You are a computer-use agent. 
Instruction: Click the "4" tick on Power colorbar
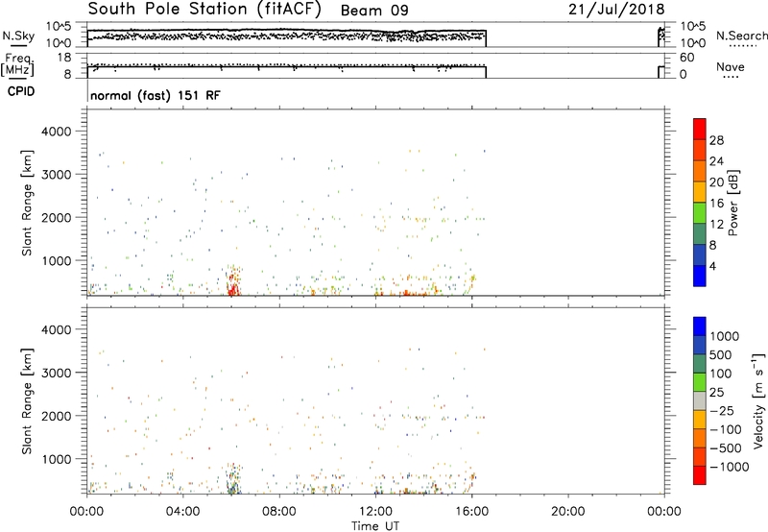(x=712, y=266)
